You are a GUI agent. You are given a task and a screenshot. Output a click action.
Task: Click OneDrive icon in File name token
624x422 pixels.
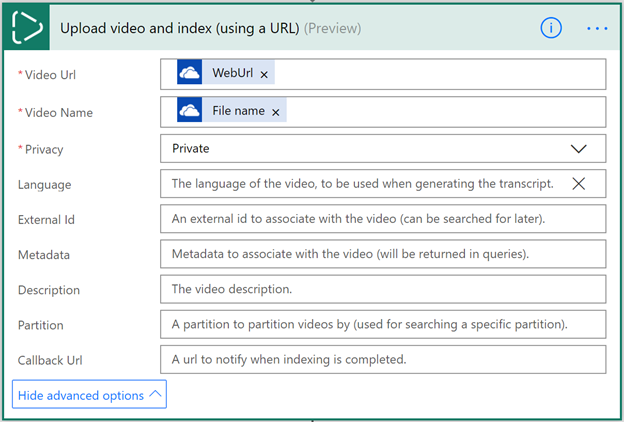(x=190, y=111)
